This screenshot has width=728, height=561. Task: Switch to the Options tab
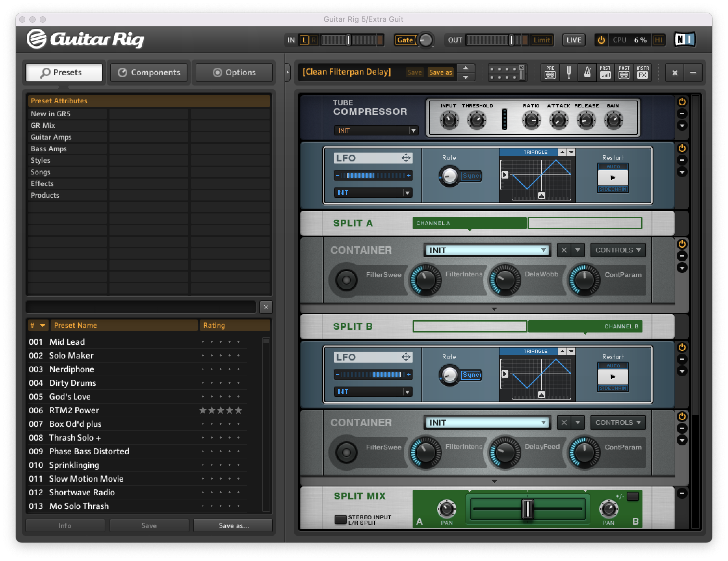[x=234, y=73]
